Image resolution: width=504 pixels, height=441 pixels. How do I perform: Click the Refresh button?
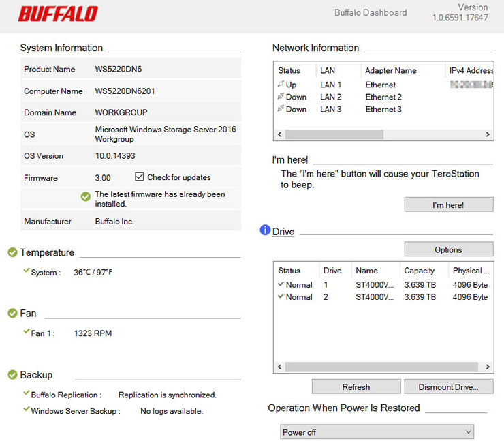356,386
